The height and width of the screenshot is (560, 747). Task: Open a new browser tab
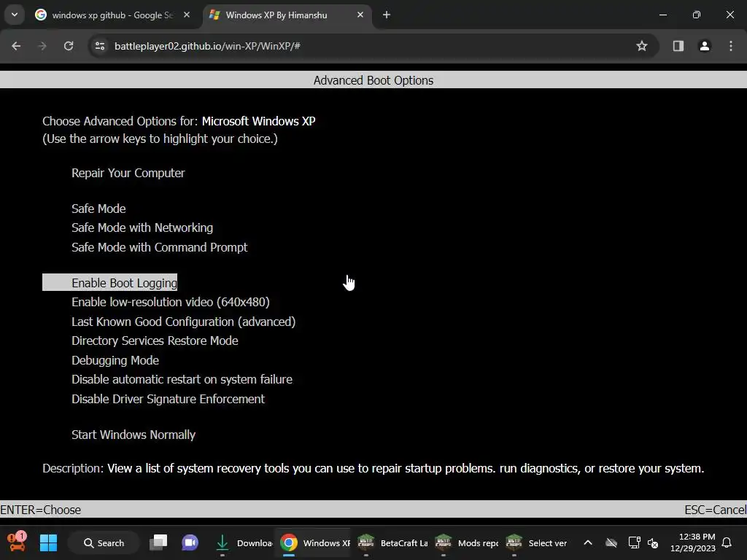point(387,15)
